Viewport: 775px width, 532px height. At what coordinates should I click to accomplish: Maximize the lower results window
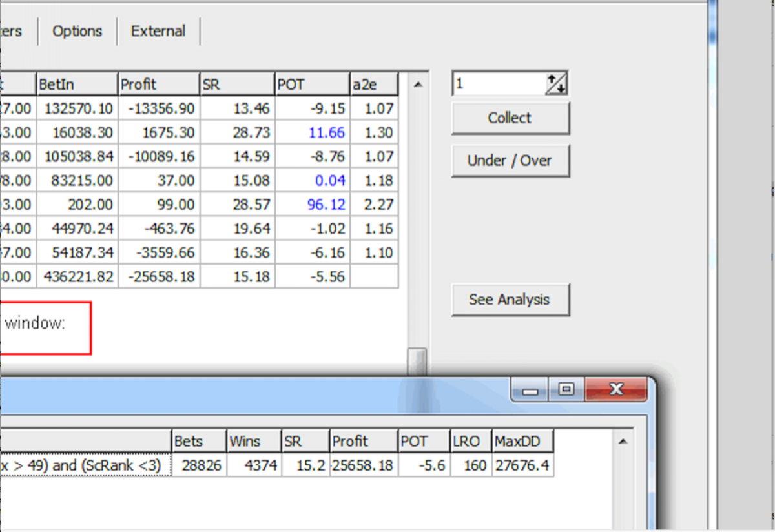566,389
